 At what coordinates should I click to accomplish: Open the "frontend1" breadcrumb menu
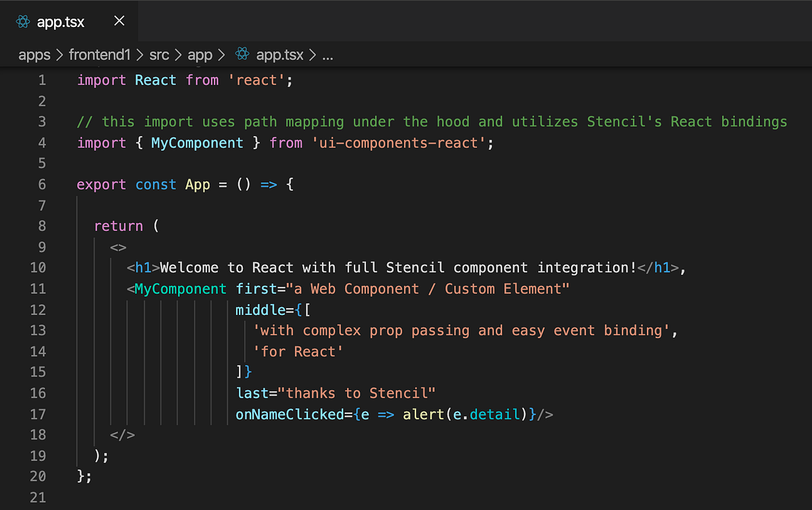99,55
